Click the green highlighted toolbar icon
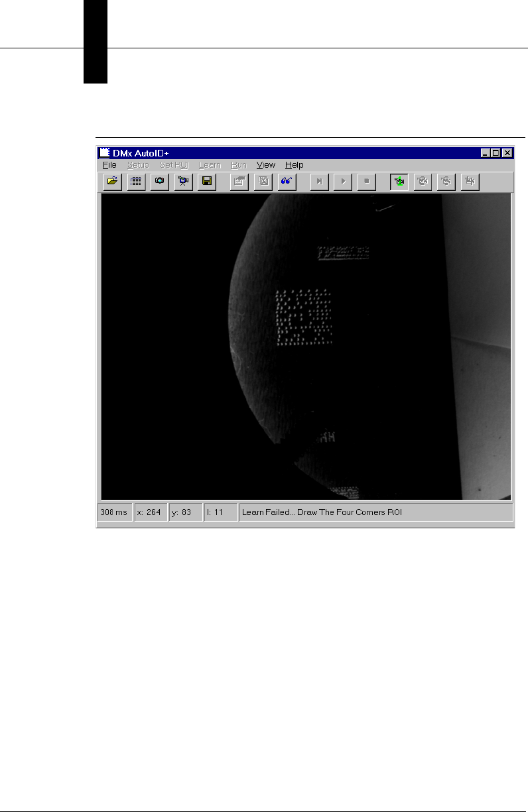The width and height of the screenshot is (528, 812). 399,182
